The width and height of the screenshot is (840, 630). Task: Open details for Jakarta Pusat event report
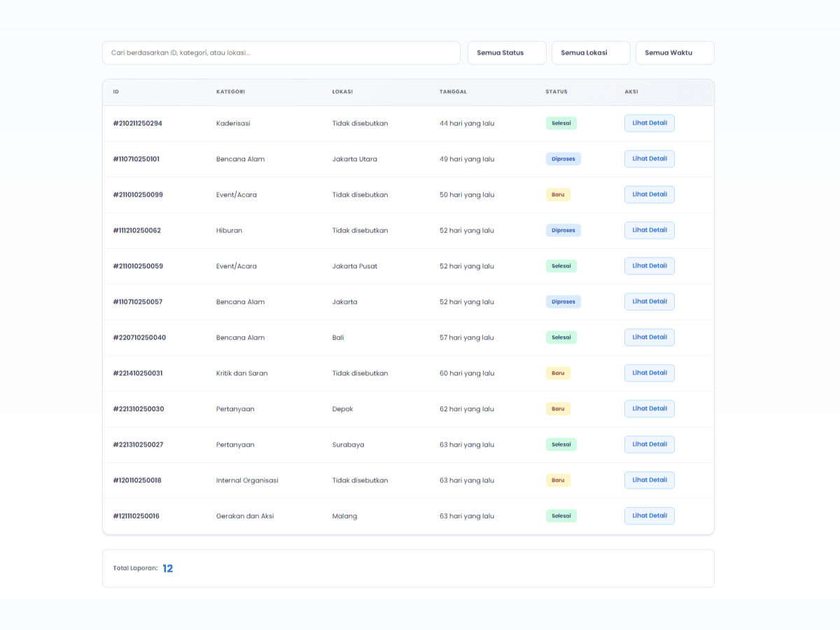coord(649,266)
